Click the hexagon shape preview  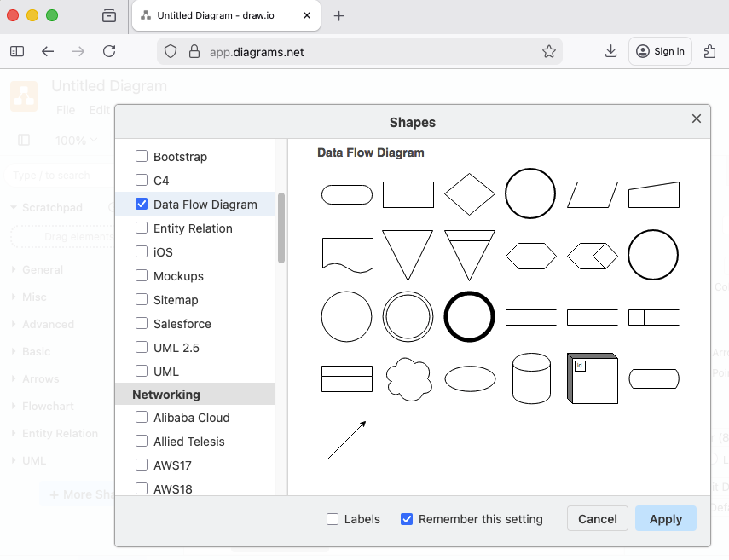tap(531, 256)
